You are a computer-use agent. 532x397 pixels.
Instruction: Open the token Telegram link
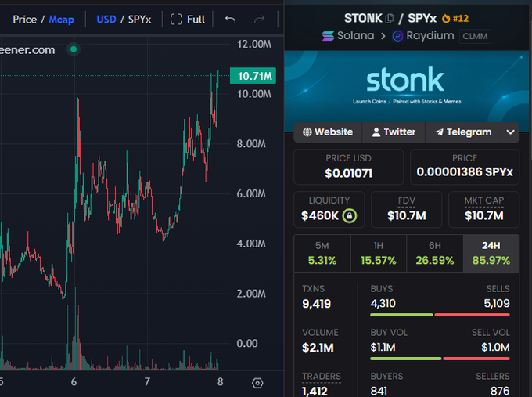pos(463,132)
